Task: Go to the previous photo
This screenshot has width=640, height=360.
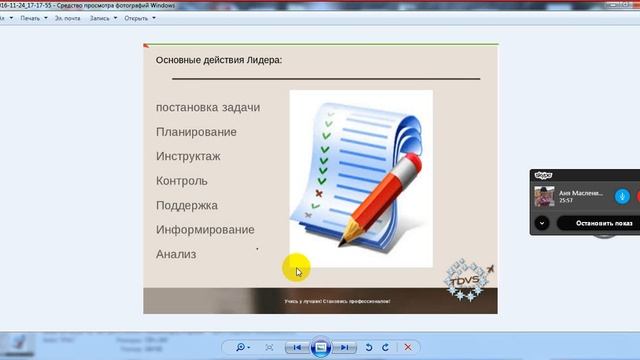Action: click(297, 347)
